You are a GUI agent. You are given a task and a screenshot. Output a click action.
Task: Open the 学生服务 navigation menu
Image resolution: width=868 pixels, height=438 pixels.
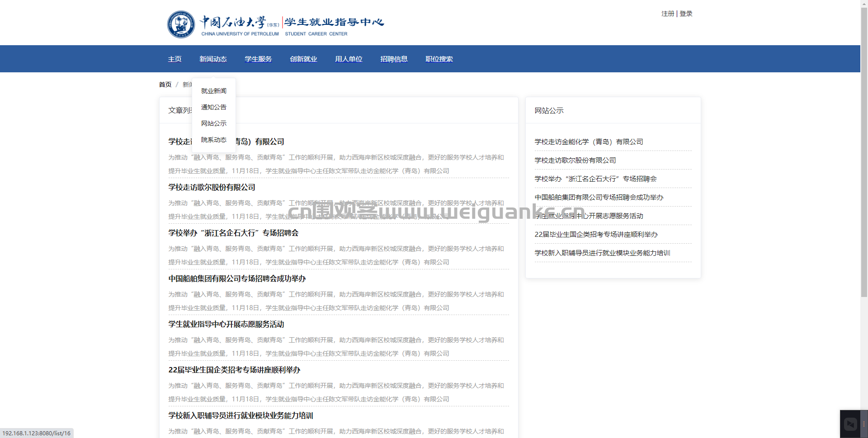click(x=258, y=59)
